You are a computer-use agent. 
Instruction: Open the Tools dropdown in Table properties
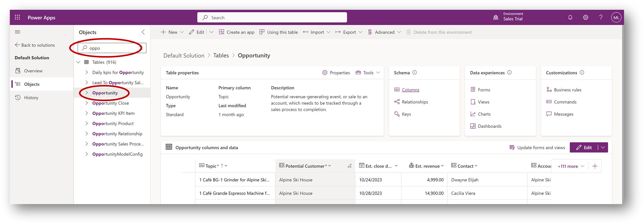pyautogui.click(x=368, y=73)
